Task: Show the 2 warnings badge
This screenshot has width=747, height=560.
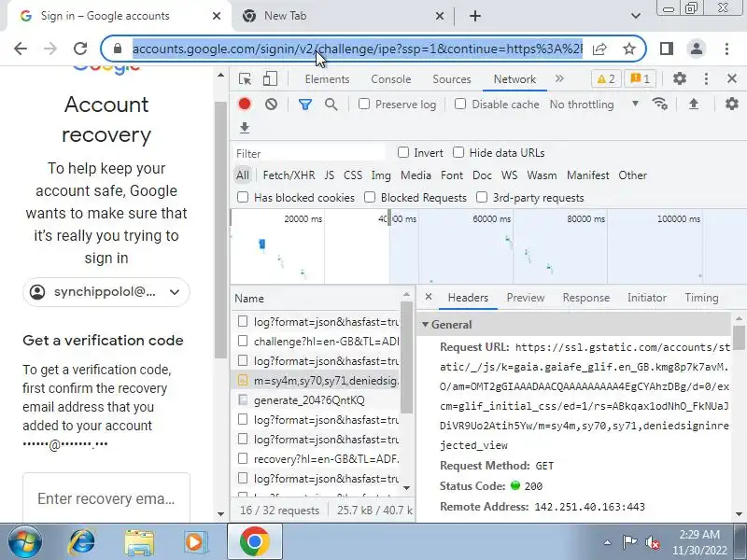Action: coord(606,79)
